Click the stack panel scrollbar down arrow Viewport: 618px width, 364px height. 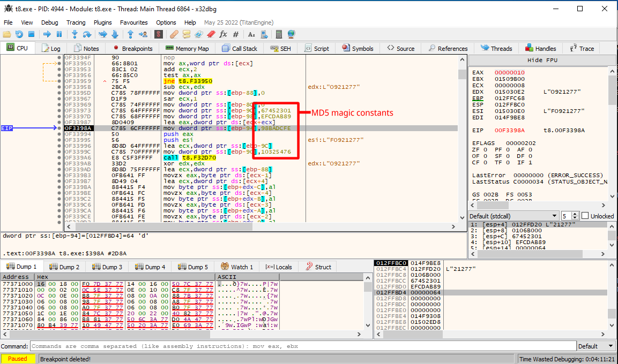(612, 325)
